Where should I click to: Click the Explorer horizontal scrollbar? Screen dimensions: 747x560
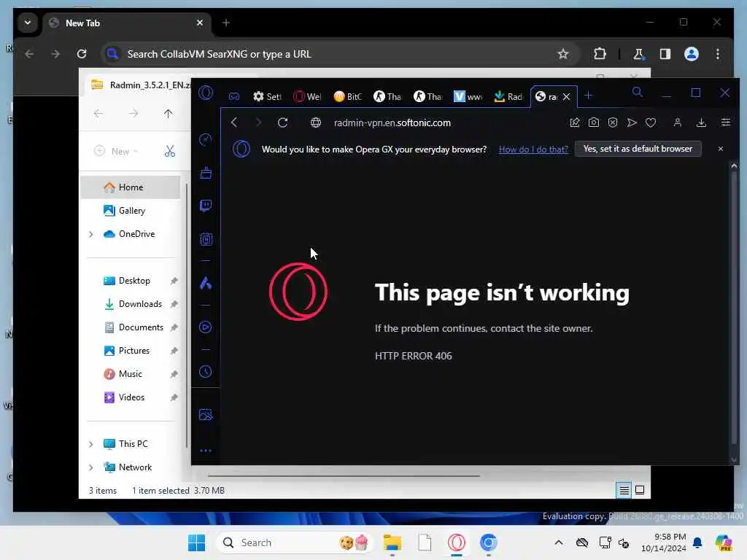click(344, 475)
